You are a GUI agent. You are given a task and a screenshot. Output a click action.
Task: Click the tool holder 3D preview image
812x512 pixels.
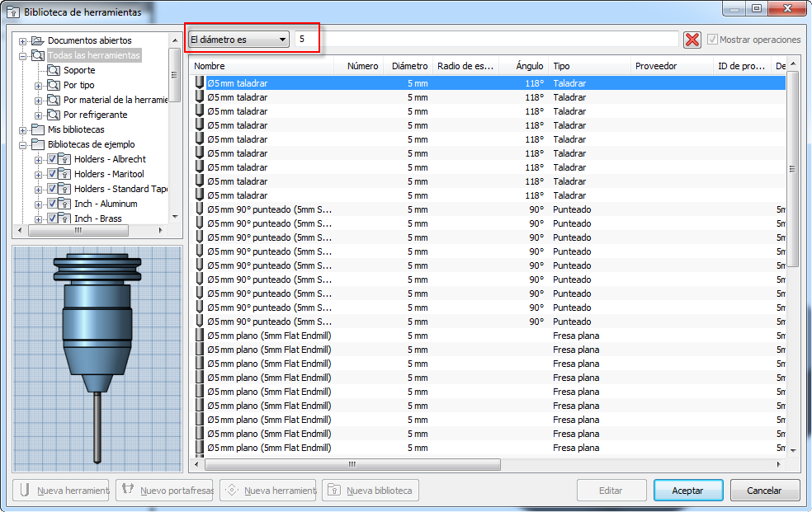pos(97,359)
